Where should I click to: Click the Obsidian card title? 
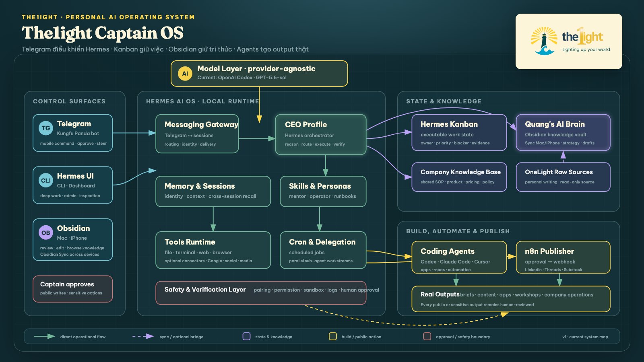point(73,228)
